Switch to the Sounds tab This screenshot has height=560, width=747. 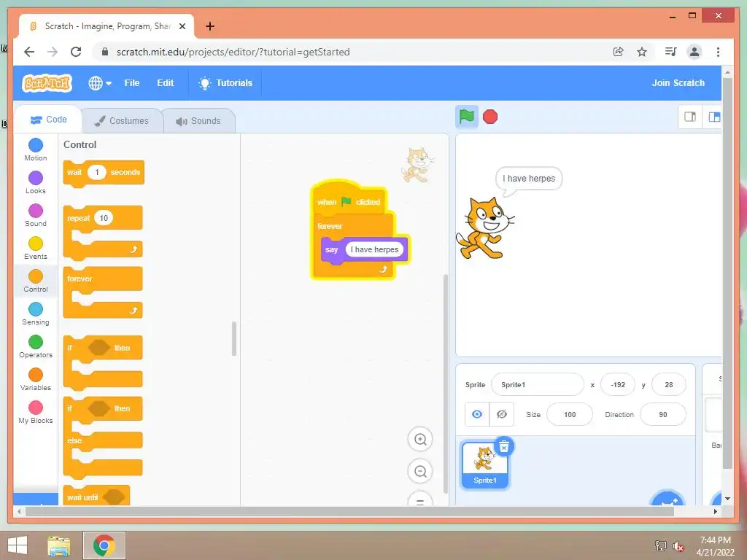point(198,121)
